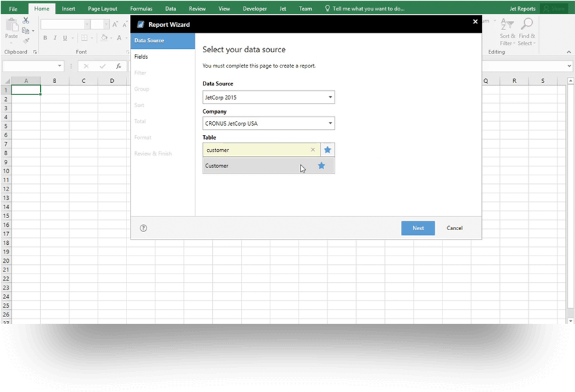Click the Select All corner of sheet

click(x=6, y=80)
